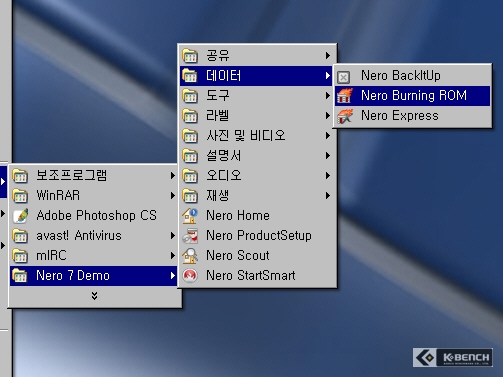
Task: Click the Nero ProductSetup icon
Action: coord(190,236)
